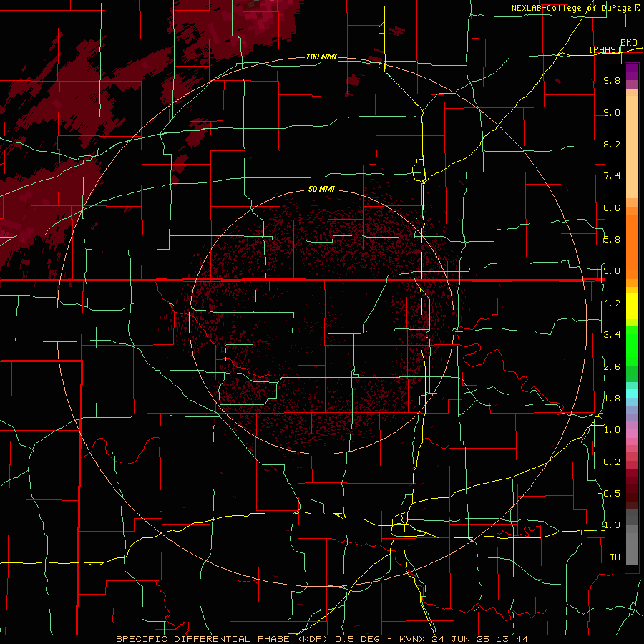
Task: Click the DKD product code label
Action: click(629, 43)
